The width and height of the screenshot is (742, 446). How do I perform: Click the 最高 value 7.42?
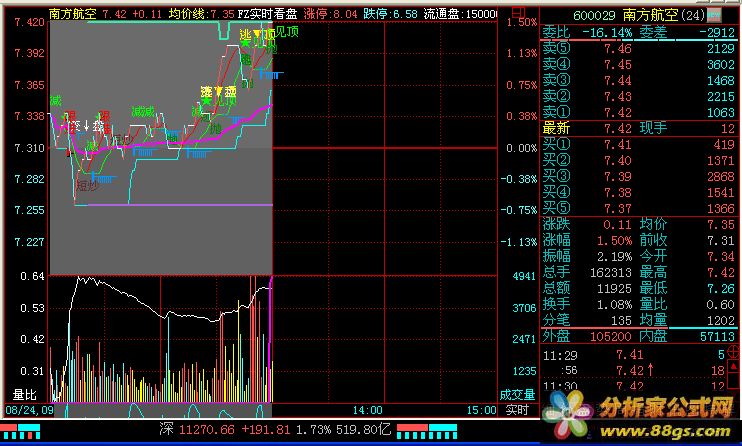coord(721,273)
